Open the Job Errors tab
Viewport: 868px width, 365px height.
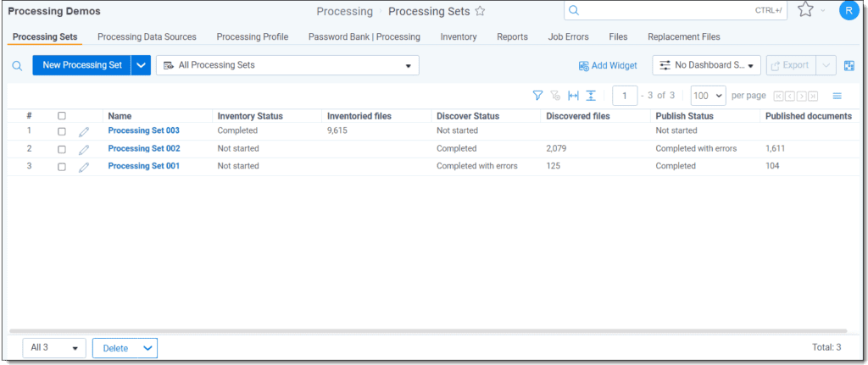tap(568, 37)
